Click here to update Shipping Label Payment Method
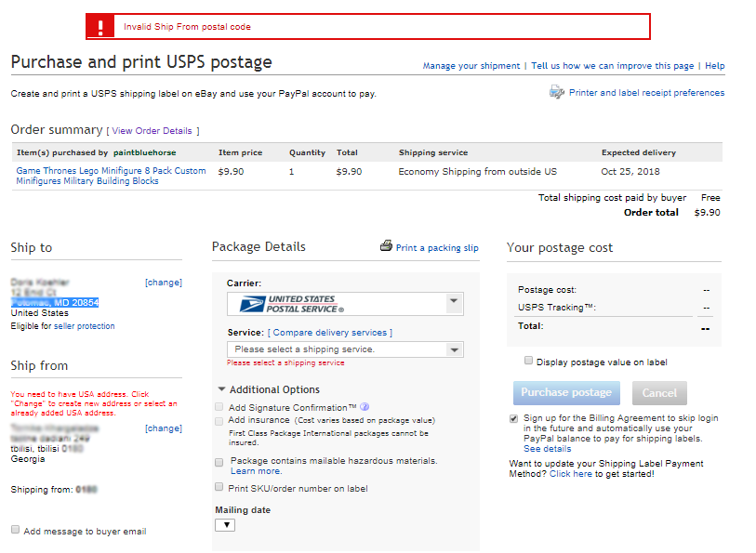The height and width of the screenshot is (553, 756). [x=571, y=474]
